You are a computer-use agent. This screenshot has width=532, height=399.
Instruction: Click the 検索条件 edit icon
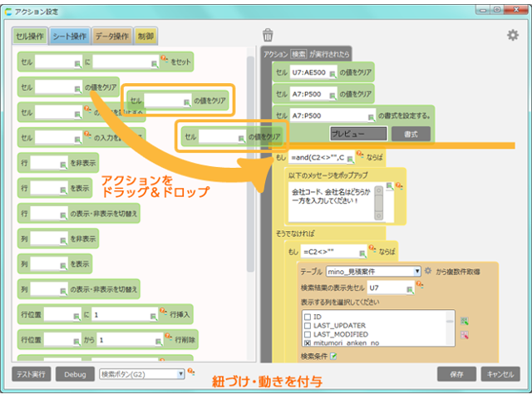(x=332, y=356)
